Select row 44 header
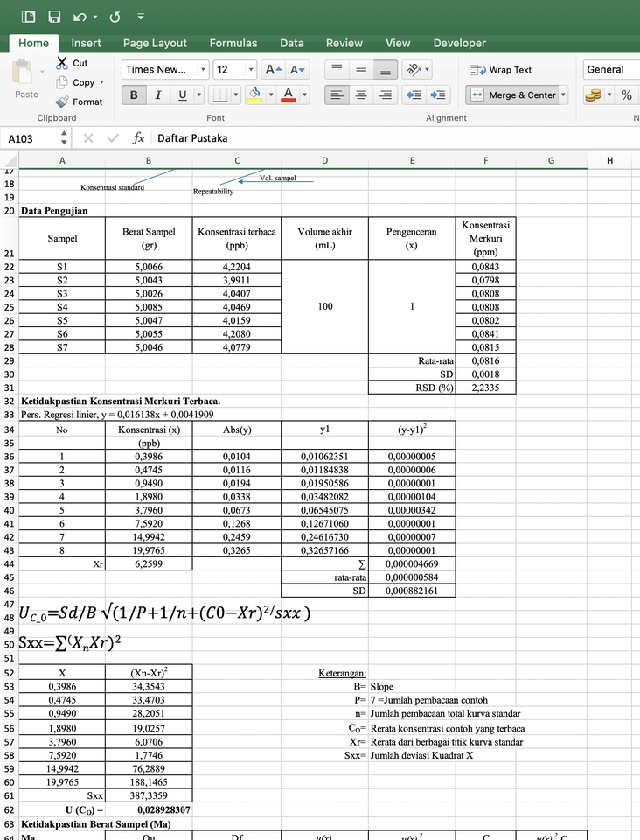 9,563
